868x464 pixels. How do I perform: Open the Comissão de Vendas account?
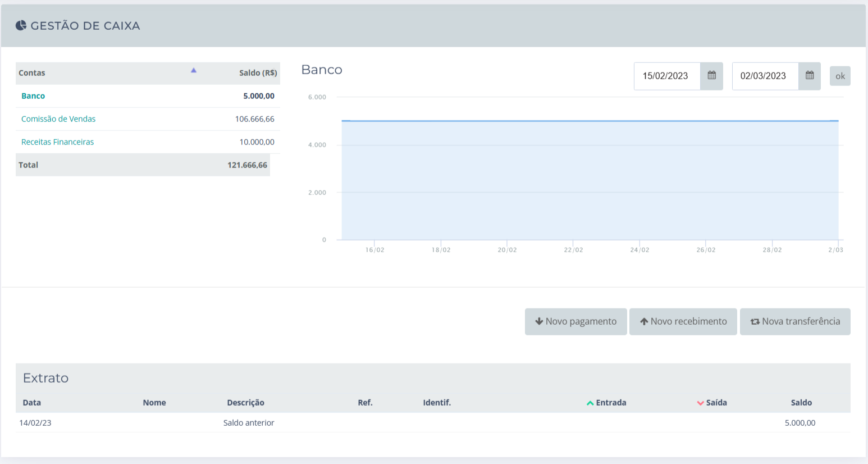(x=58, y=119)
